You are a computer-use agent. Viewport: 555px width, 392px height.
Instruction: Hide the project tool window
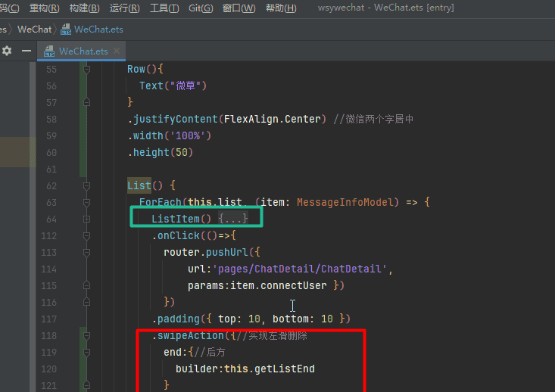point(27,51)
